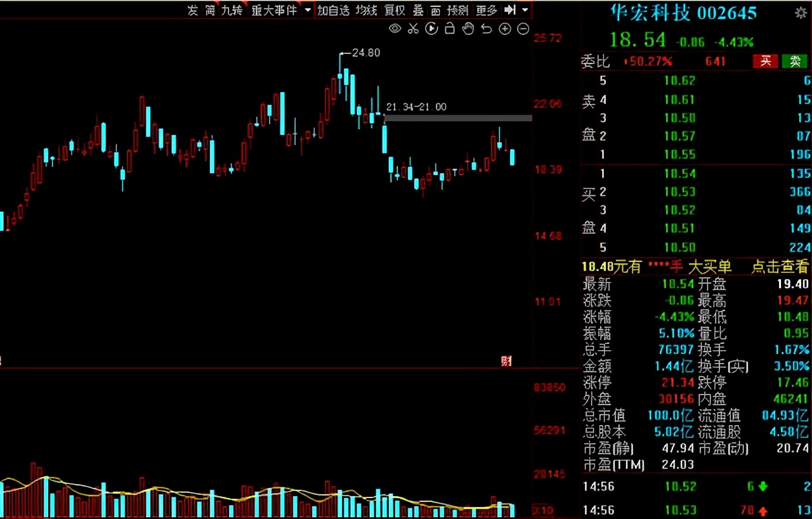Click the 开盘 value 19.40
This screenshot has width=812, height=519.
(794, 284)
